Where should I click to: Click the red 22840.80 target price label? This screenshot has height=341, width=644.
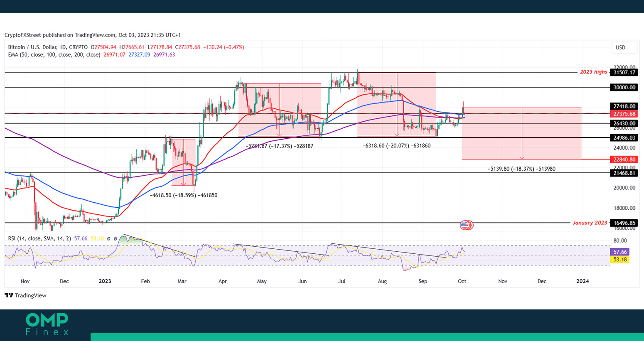point(624,159)
